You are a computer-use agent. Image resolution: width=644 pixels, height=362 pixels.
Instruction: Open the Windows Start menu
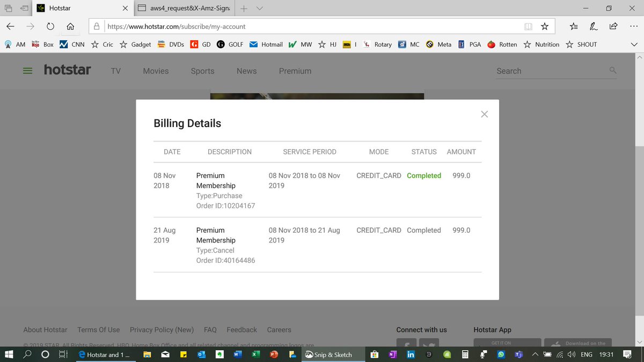[9, 354]
